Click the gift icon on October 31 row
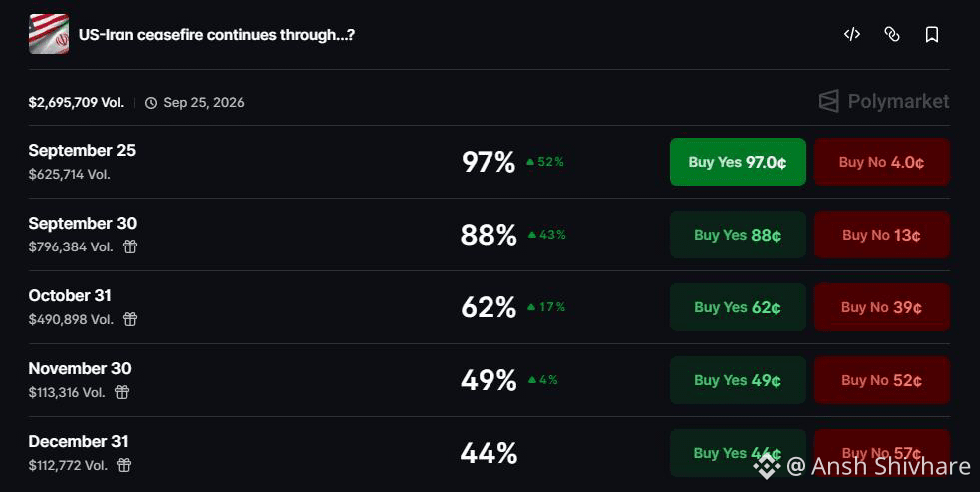Screen dimensions: 980x492 click(130, 319)
